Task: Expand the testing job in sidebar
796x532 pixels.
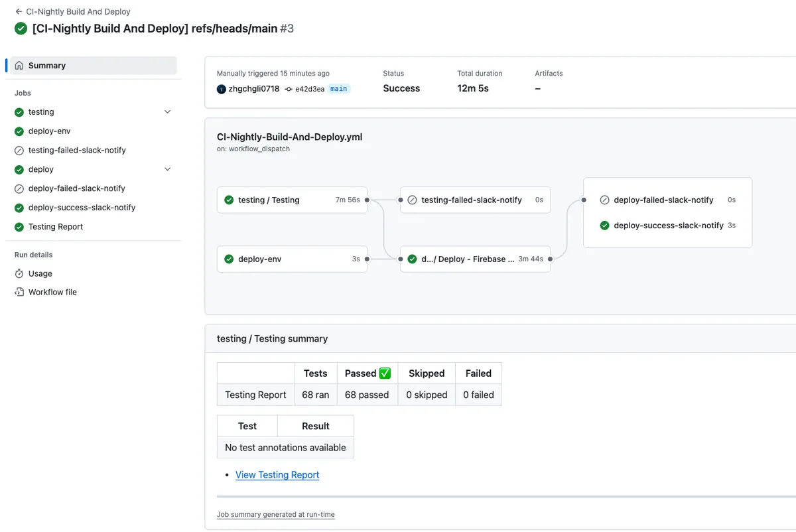Action: [x=167, y=112]
